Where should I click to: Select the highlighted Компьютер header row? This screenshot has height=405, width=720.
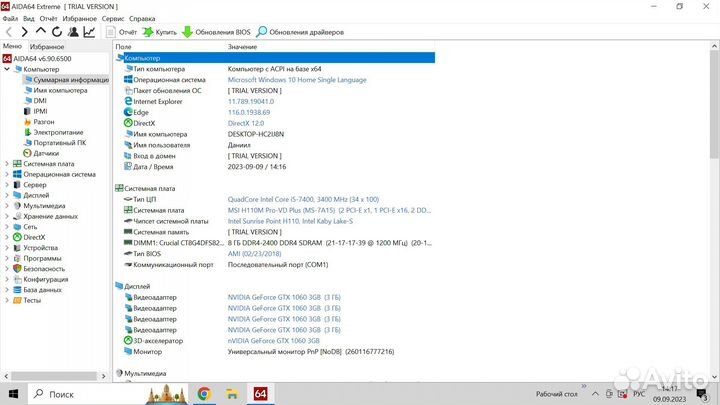tap(275, 58)
